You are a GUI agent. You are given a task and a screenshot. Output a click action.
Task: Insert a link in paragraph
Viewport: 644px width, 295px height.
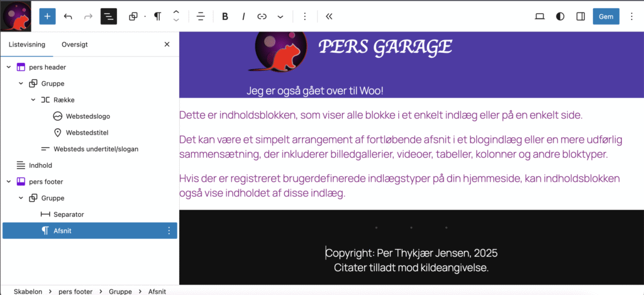coord(262,16)
